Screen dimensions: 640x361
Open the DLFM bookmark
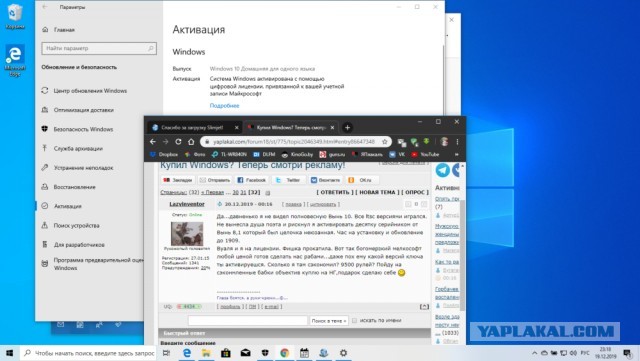tap(264, 154)
